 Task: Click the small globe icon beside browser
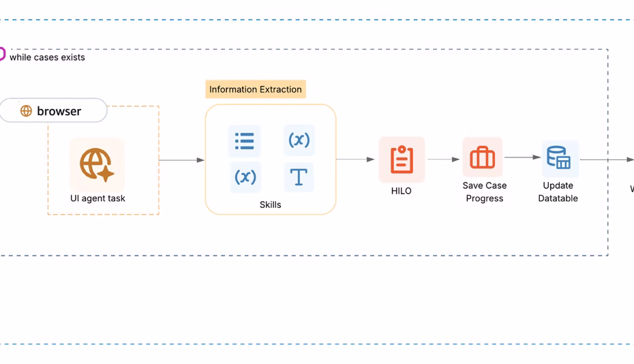[x=26, y=111]
